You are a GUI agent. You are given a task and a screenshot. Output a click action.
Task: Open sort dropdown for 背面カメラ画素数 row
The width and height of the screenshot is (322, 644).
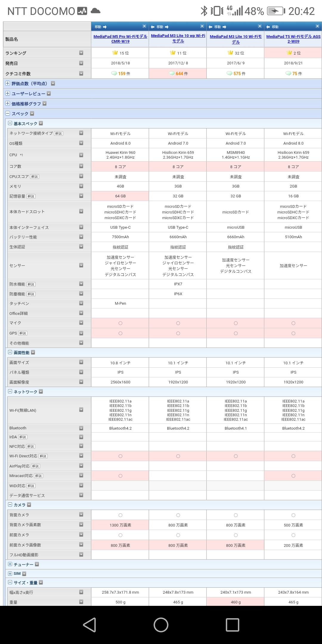pos(81,524)
